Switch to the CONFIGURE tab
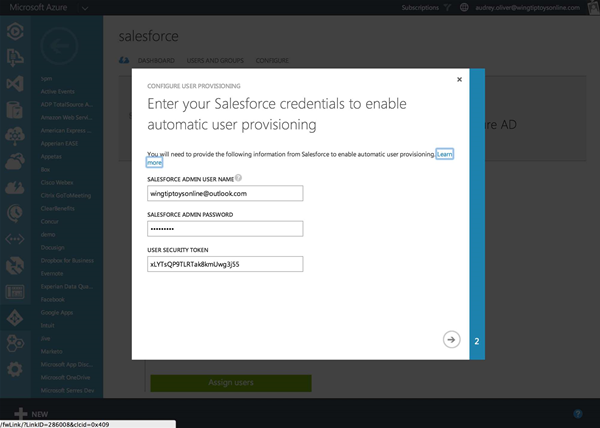Viewport: 600px width, 428px height. [272, 60]
